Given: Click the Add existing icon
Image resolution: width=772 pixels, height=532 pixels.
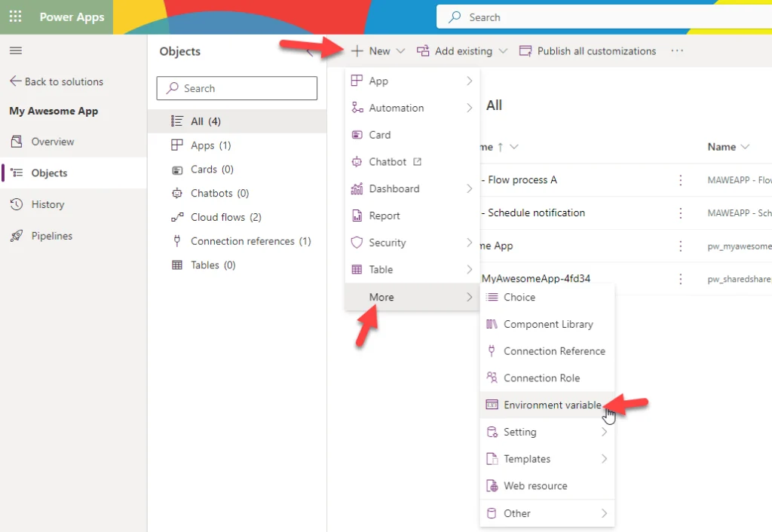Looking at the screenshot, I should (423, 51).
